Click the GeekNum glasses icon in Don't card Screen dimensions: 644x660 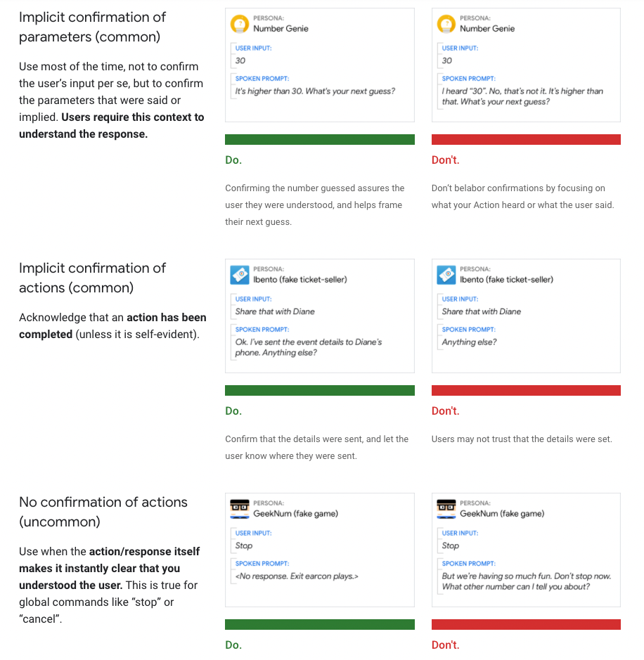point(446,509)
